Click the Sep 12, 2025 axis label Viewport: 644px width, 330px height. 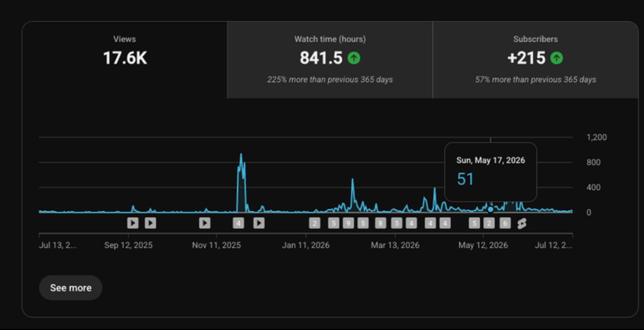[128, 245]
